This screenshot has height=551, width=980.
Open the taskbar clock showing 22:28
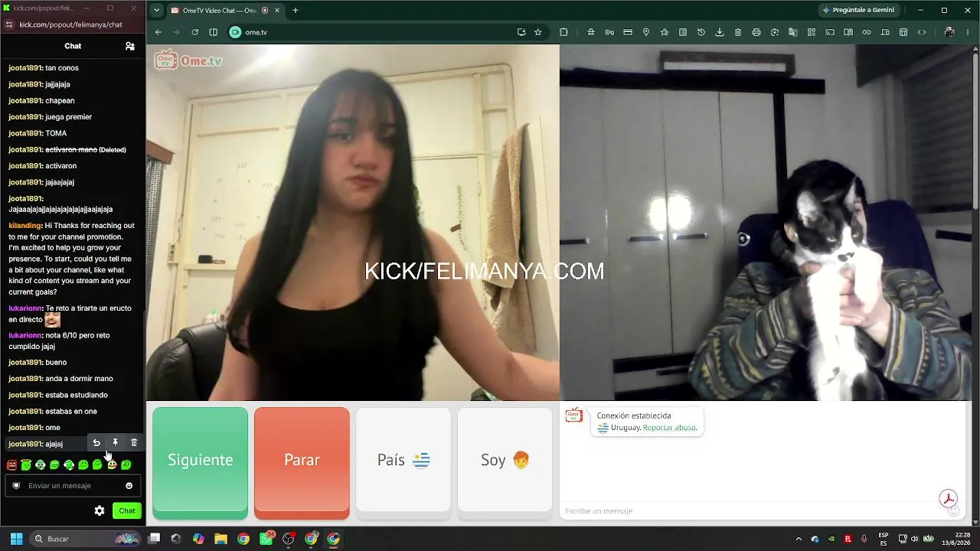coord(956,539)
